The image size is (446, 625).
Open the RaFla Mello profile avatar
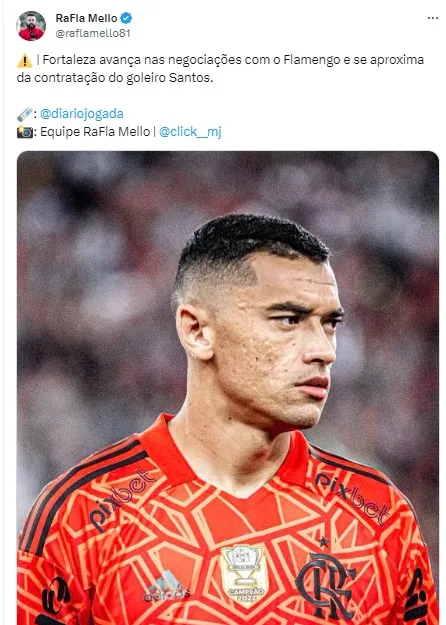click(x=31, y=26)
